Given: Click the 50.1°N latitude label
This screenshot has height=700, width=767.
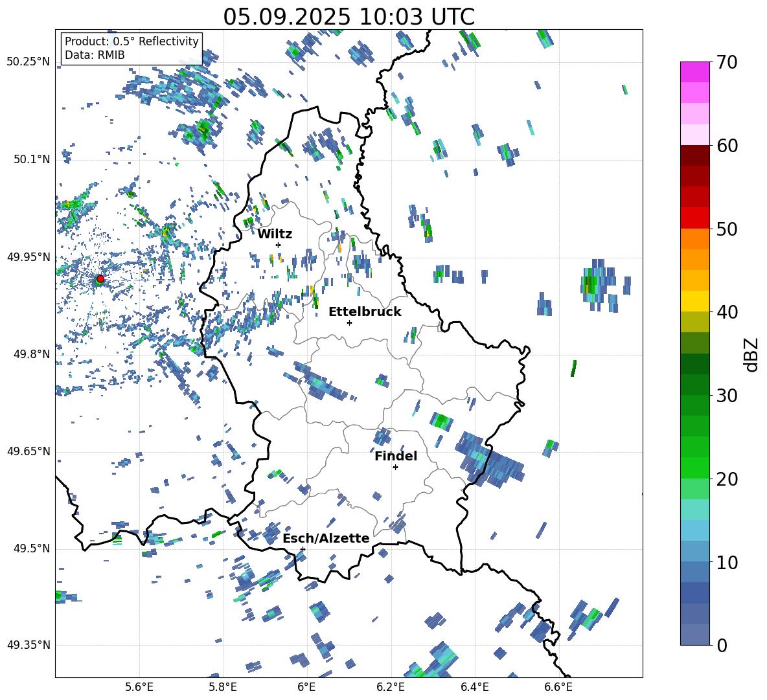Looking at the screenshot, I should [x=32, y=159].
